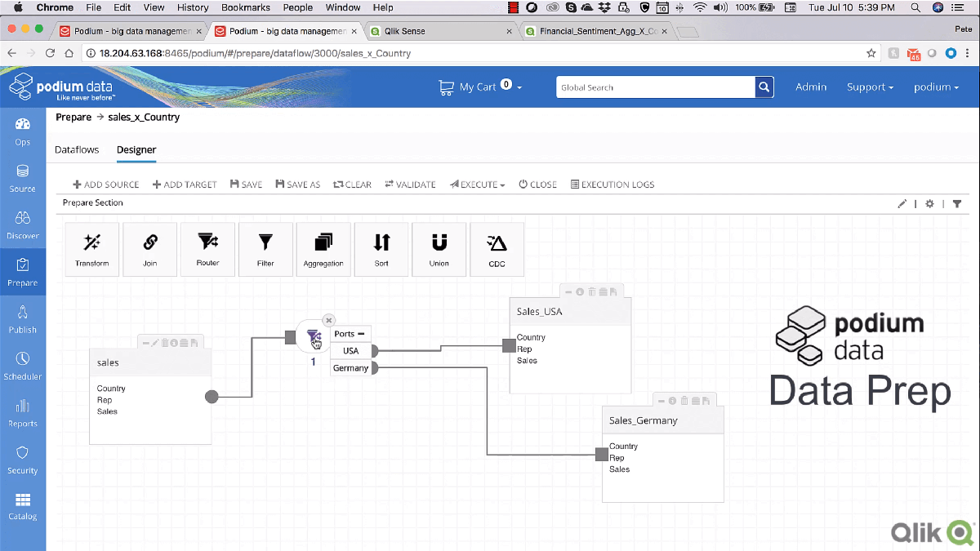Image resolution: width=980 pixels, height=551 pixels.
Task: Click Save As button
Action: 298,184
